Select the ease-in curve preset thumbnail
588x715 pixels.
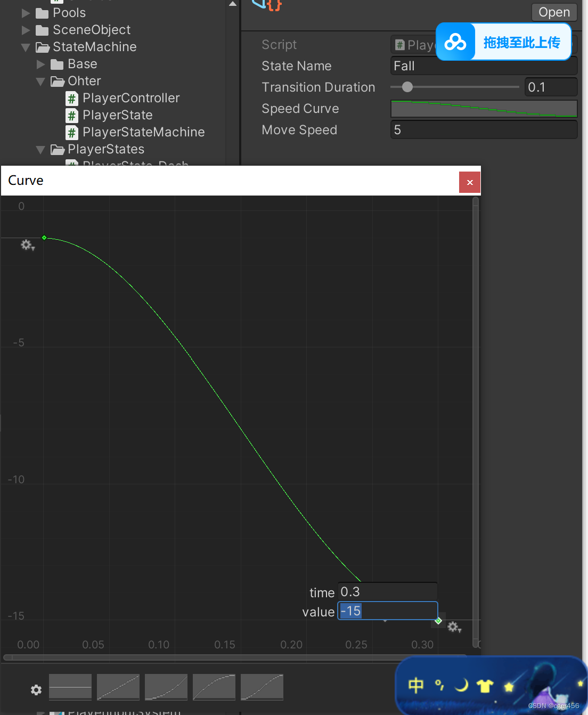(x=166, y=687)
